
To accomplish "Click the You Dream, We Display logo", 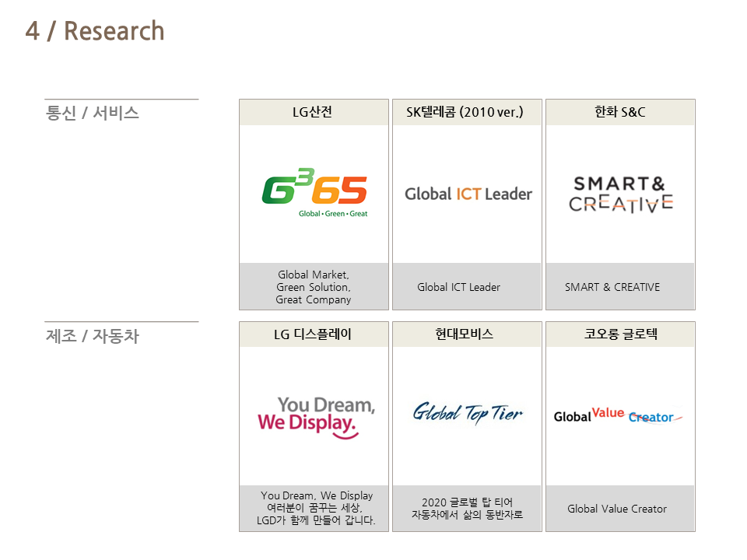I will point(317,418).
